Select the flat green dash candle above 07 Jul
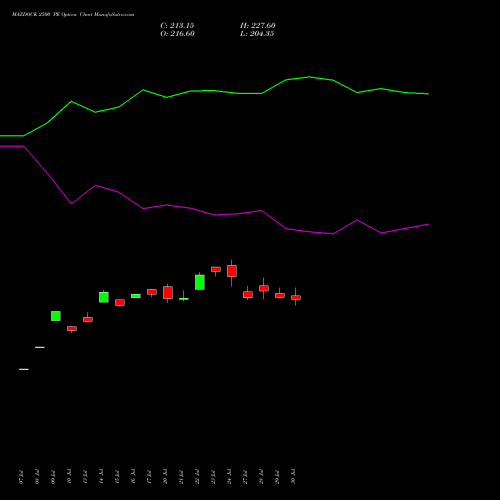The height and width of the screenshot is (500, 500). click(x=24, y=369)
